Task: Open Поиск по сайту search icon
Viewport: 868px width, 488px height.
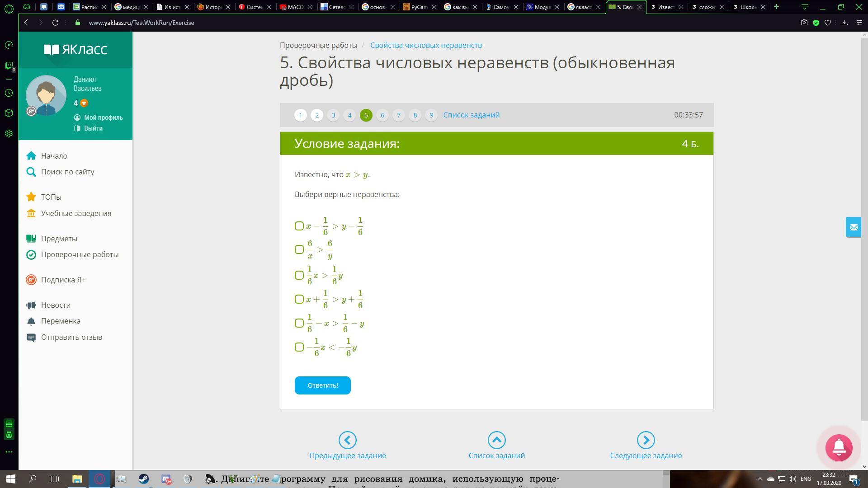Action: tap(31, 172)
